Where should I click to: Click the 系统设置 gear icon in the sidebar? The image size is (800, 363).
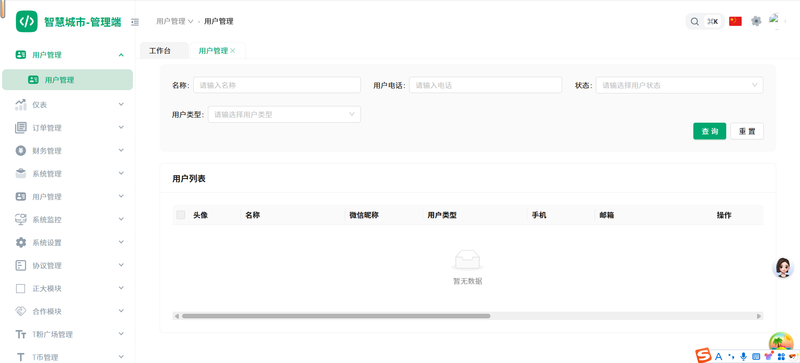(20, 243)
